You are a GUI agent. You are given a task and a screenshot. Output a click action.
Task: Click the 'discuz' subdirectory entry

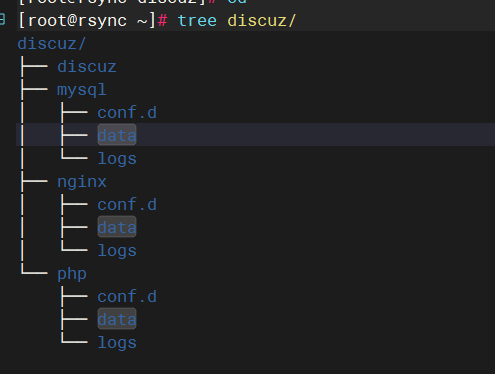click(87, 67)
